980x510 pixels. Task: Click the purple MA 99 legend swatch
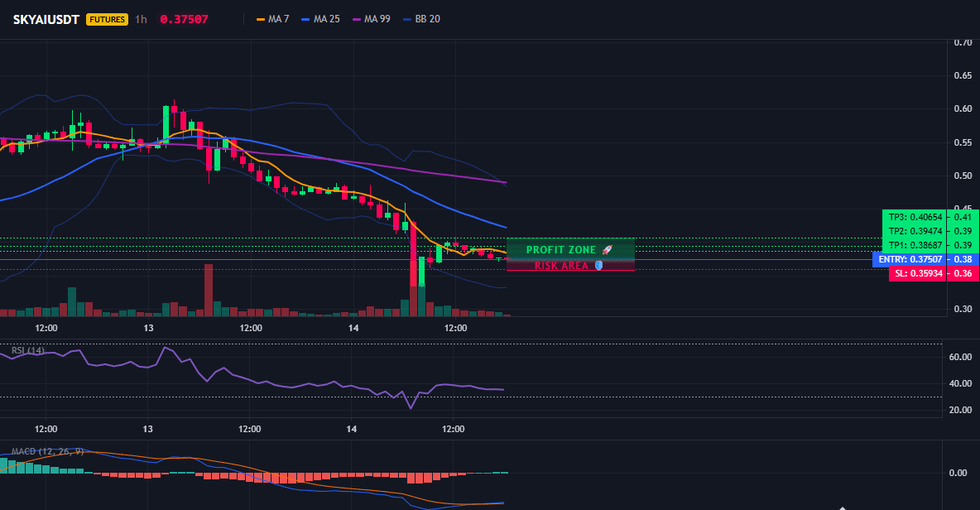[x=356, y=19]
